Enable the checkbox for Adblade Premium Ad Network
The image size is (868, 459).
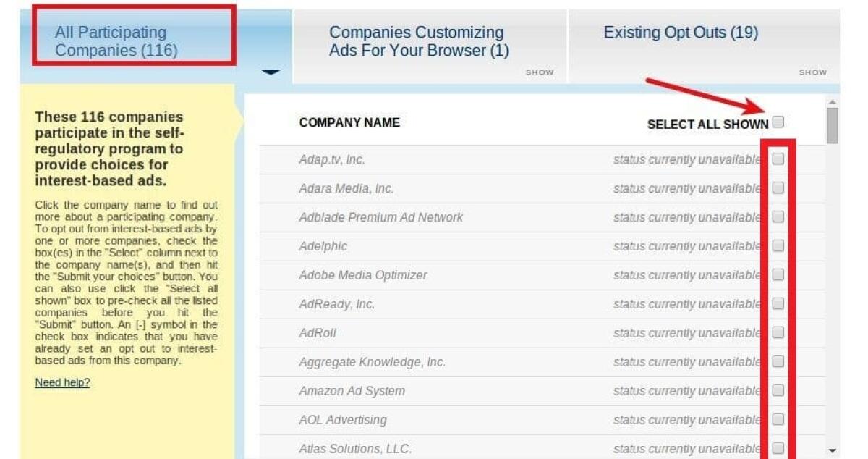pyautogui.click(x=778, y=216)
